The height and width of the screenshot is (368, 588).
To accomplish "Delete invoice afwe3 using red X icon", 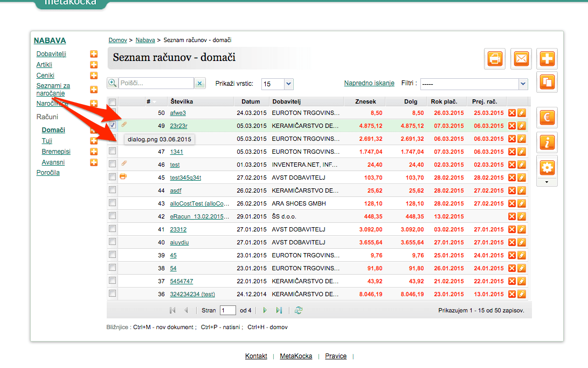I will [x=512, y=113].
